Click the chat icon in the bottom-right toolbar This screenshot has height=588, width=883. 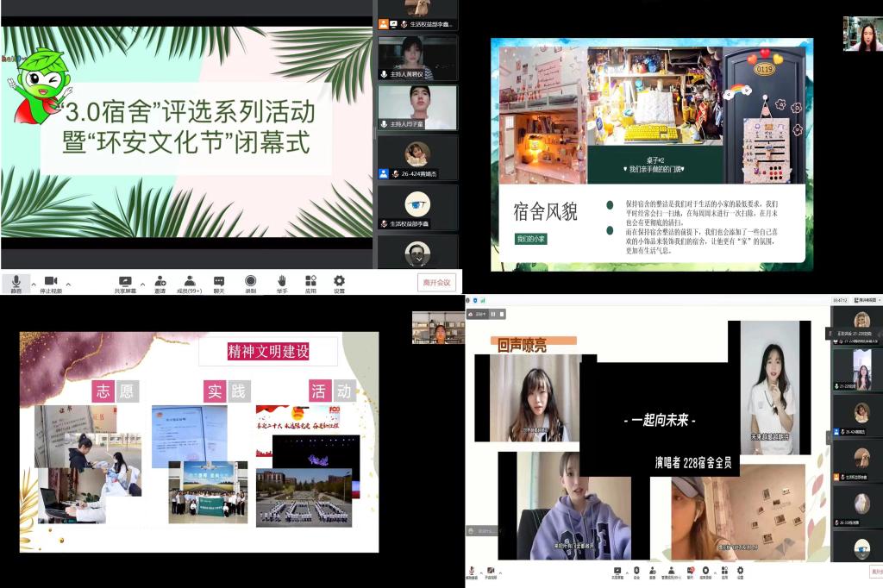pyautogui.click(x=689, y=572)
